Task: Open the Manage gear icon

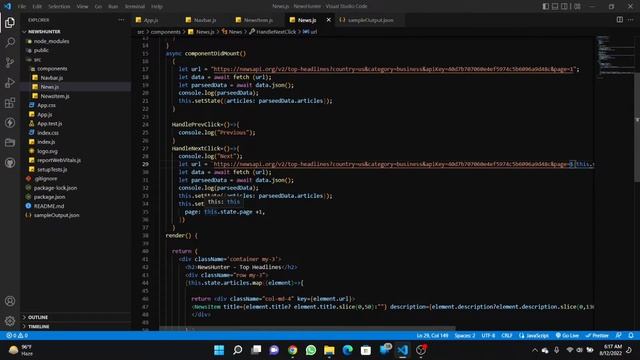Action: click(x=10, y=321)
